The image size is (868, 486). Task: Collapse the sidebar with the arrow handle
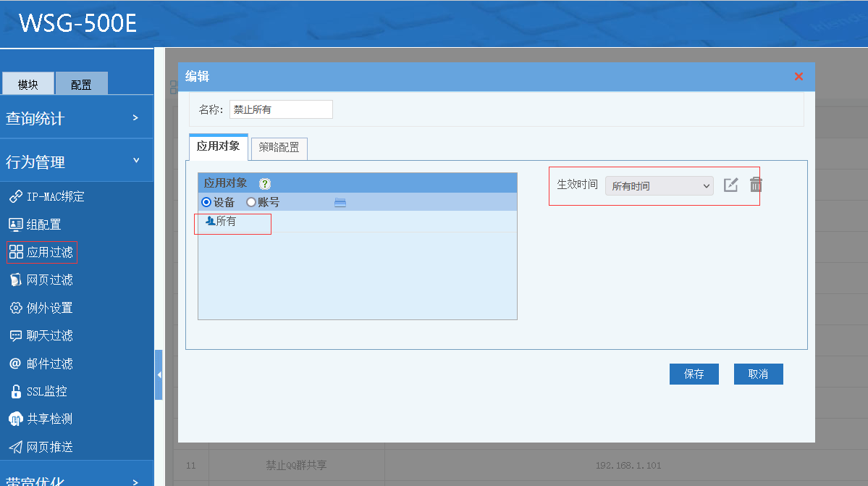pyautogui.click(x=159, y=374)
